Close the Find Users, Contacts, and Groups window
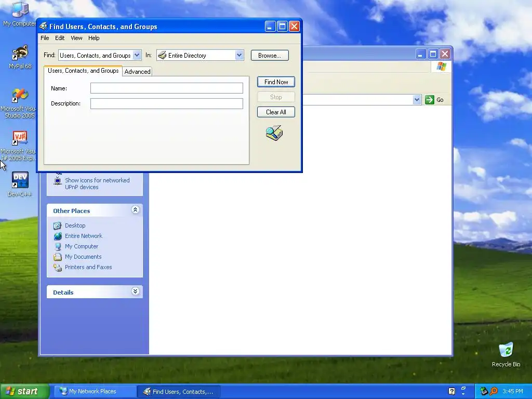This screenshot has height=399, width=532. pyautogui.click(x=294, y=26)
